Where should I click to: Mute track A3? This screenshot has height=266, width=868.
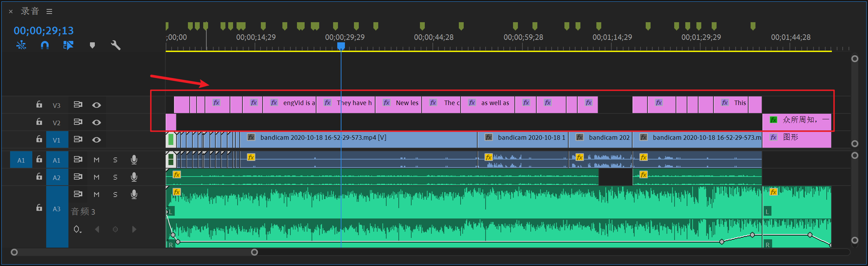[97, 195]
